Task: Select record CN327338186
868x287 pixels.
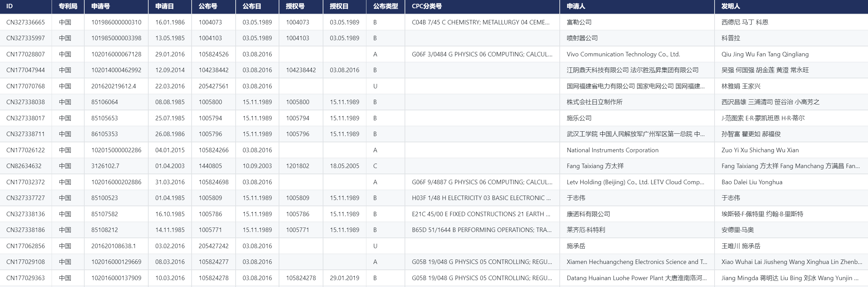Action: click(x=25, y=230)
